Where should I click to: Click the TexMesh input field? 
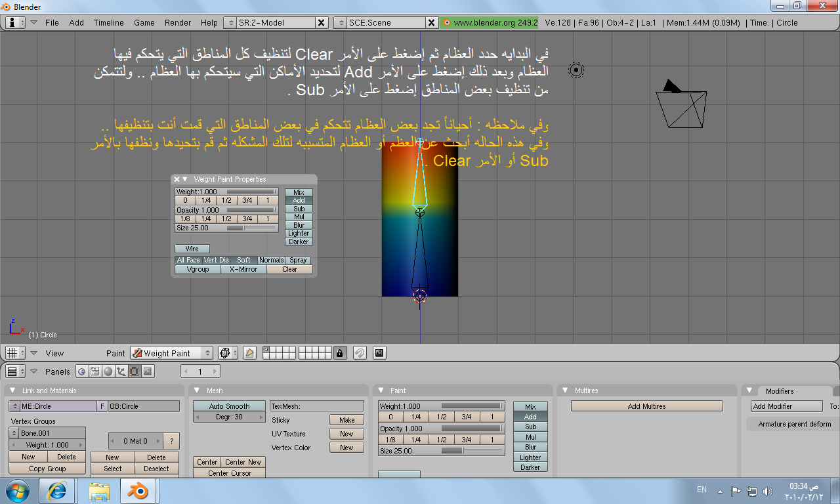[x=317, y=406]
